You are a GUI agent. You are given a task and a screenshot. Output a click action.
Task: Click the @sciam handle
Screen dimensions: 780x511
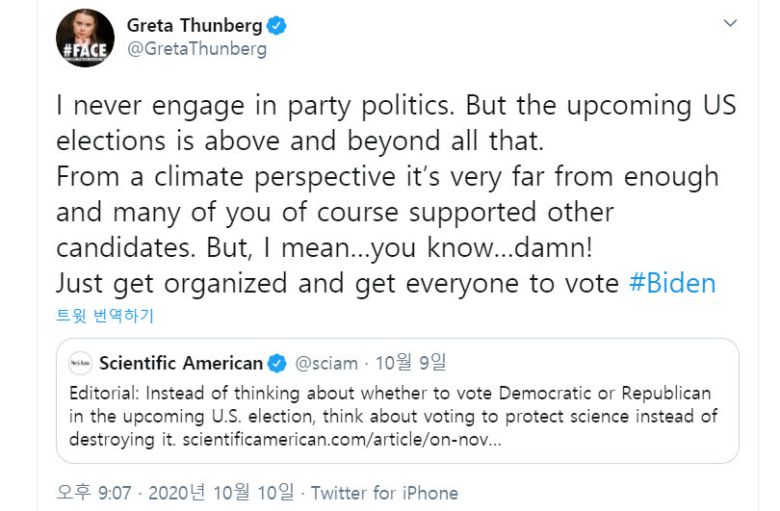click(x=326, y=363)
